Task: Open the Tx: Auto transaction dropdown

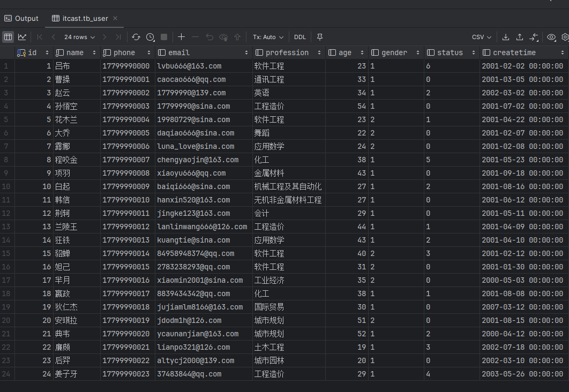Action: pyautogui.click(x=268, y=37)
